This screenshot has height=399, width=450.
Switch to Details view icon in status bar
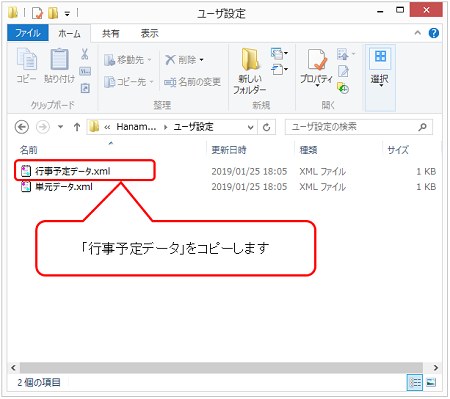(x=415, y=382)
